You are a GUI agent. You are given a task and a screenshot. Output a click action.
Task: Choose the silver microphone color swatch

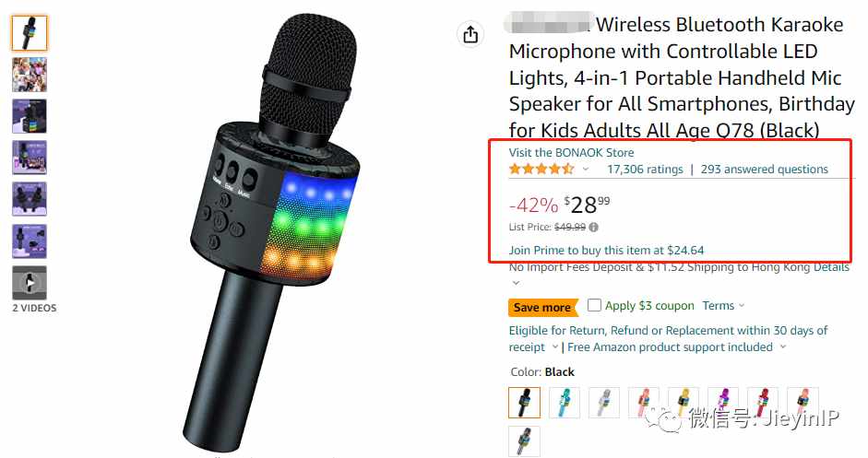(x=604, y=402)
